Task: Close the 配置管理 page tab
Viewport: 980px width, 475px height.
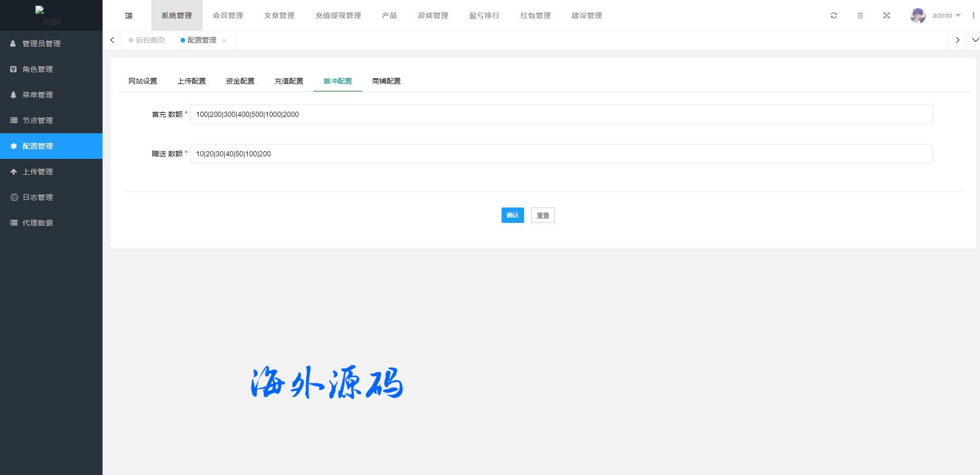Action: coord(224,40)
